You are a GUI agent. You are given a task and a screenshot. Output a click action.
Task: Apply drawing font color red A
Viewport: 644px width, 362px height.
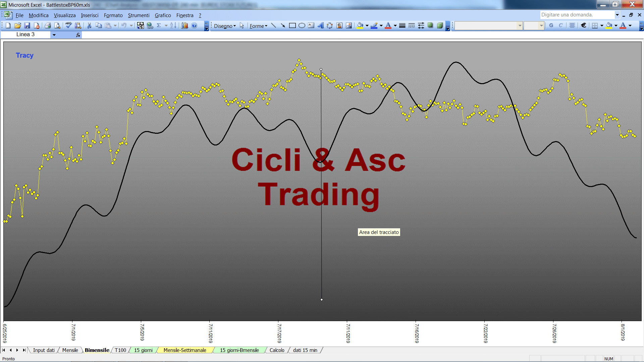tap(388, 26)
